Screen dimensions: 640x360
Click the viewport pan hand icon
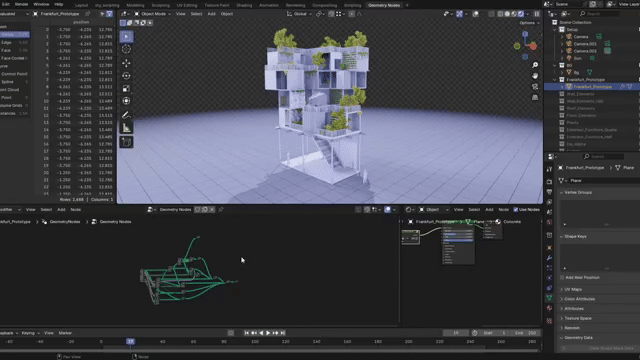click(535, 76)
